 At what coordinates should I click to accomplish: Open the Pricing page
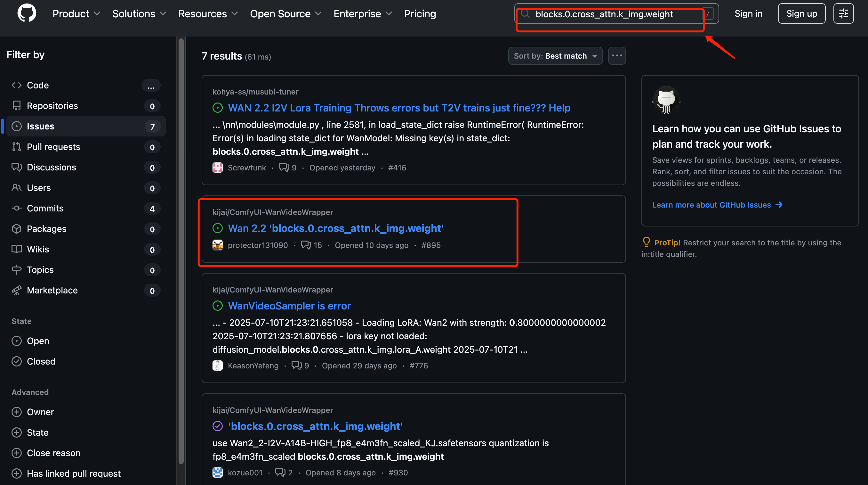pos(420,14)
